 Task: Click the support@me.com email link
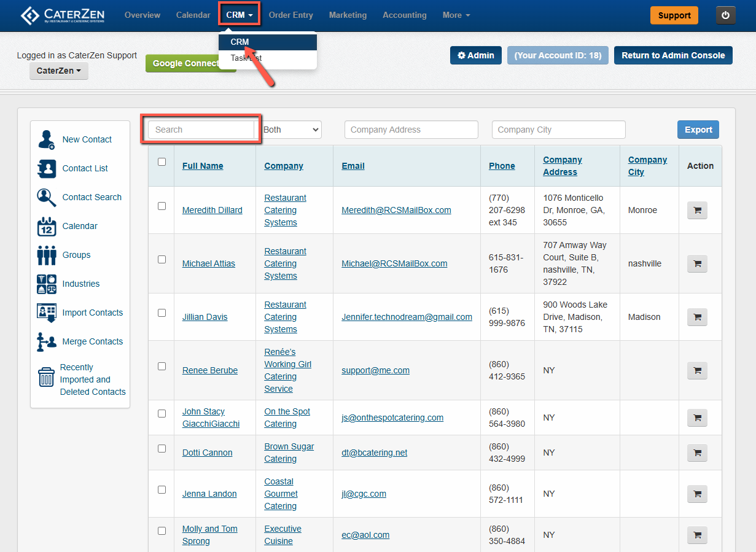(x=375, y=370)
